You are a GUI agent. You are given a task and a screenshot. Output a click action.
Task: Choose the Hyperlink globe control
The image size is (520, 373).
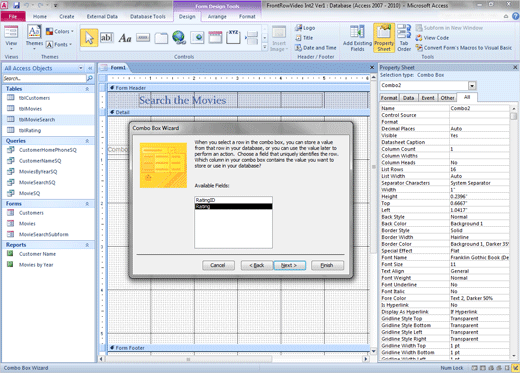pyautogui.click(x=179, y=38)
